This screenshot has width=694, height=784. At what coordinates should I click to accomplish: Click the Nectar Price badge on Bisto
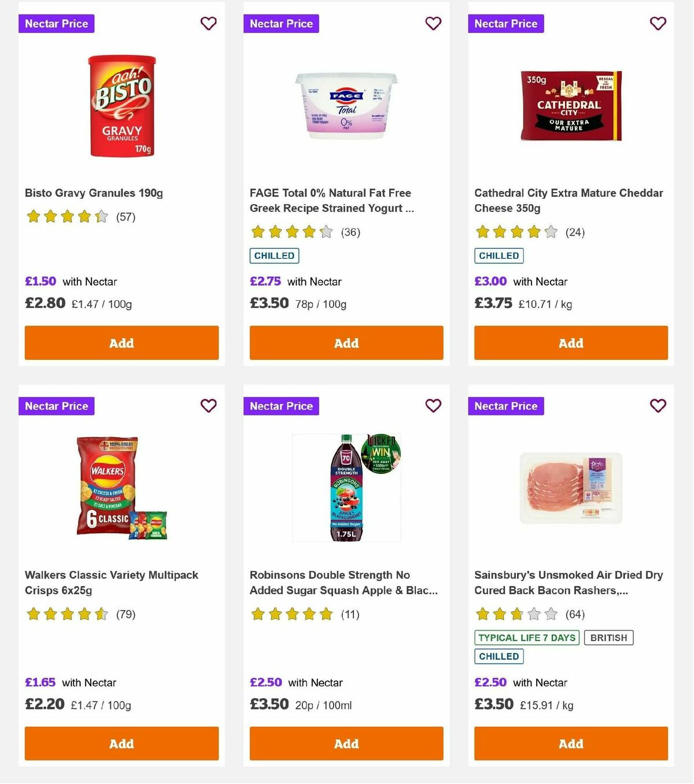point(56,24)
